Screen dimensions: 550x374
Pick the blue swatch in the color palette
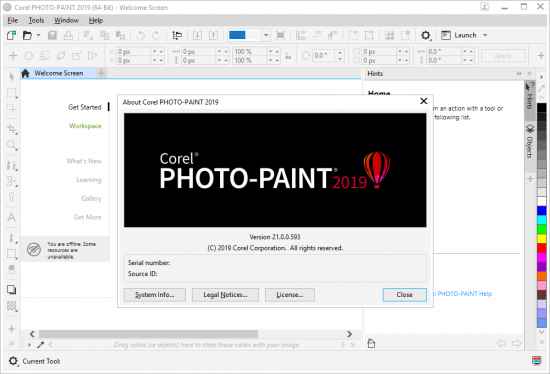542,211
